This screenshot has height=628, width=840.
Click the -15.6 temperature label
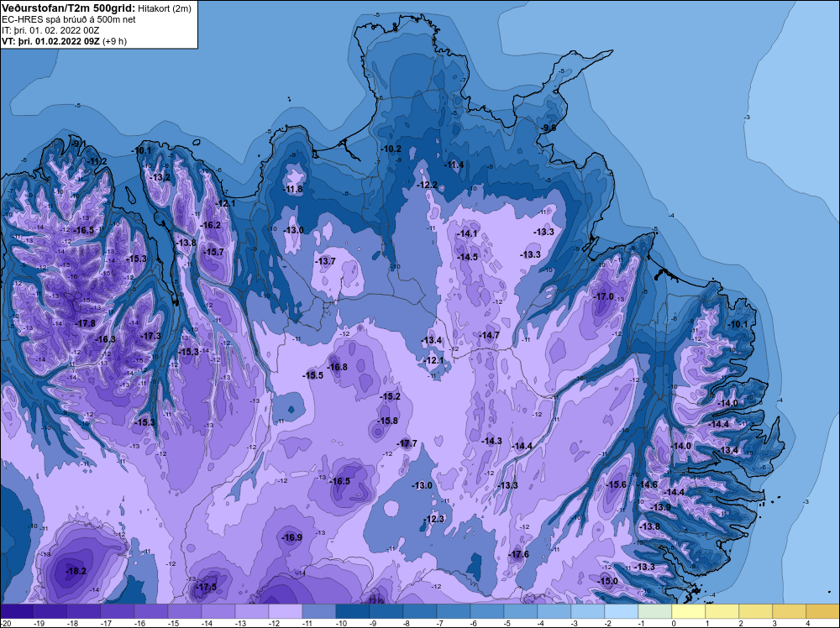616,484
